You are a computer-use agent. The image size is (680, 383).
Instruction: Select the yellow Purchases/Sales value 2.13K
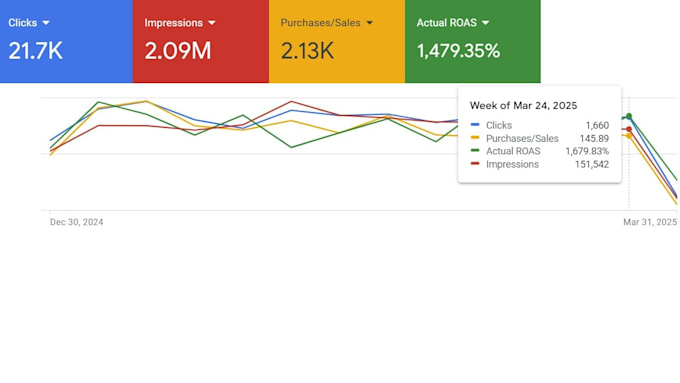[307, 51]
